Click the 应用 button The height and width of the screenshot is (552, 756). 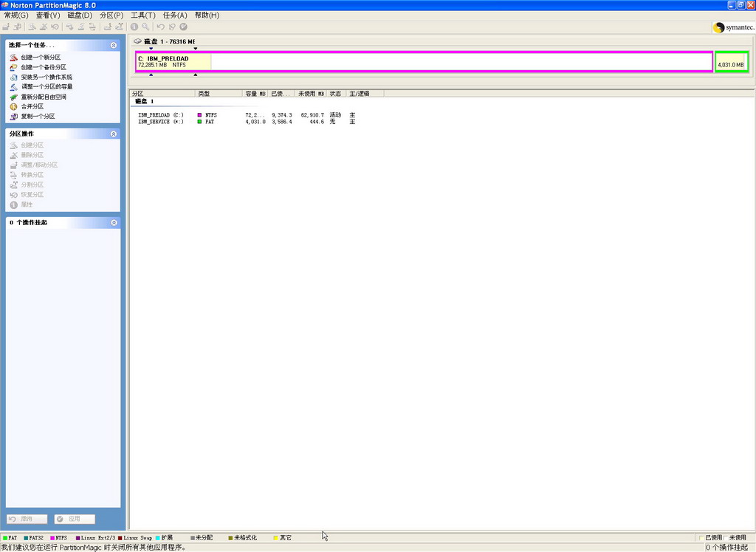click(x=75, y=519)
